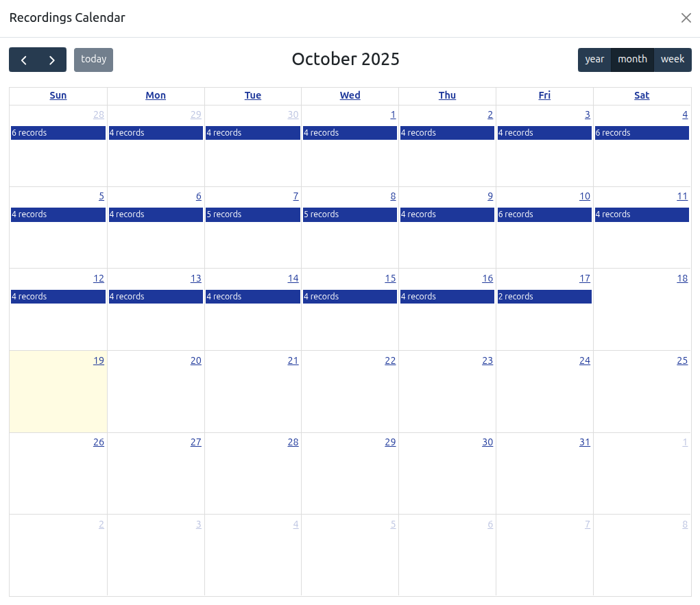Select the 4 records event on October 12

tap(58, 297)
